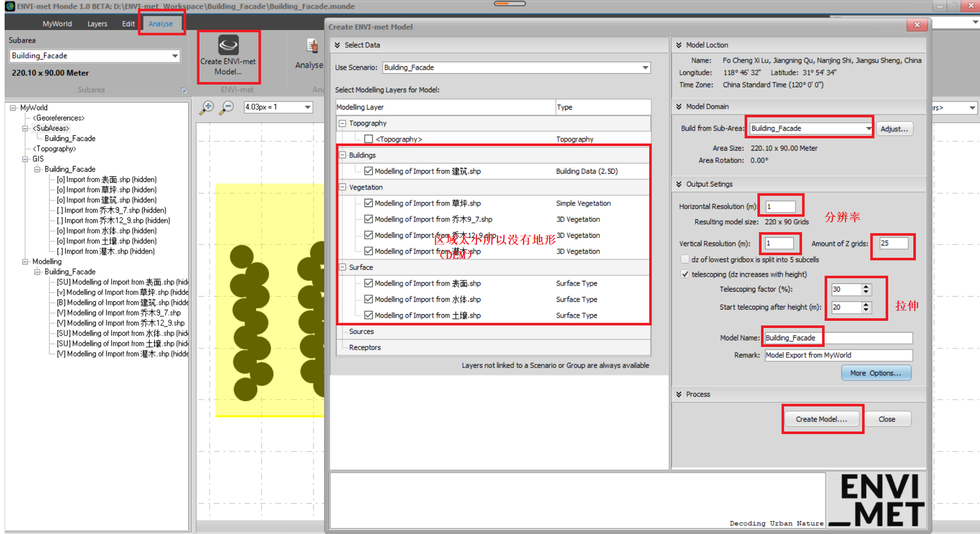Click the ENVI-met Monde app icon in title bar
Screen dimensions: 980x534
pos(10,6)
